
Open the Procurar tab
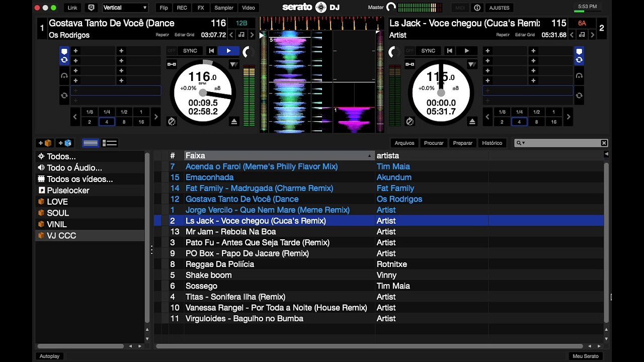point(434,143)
